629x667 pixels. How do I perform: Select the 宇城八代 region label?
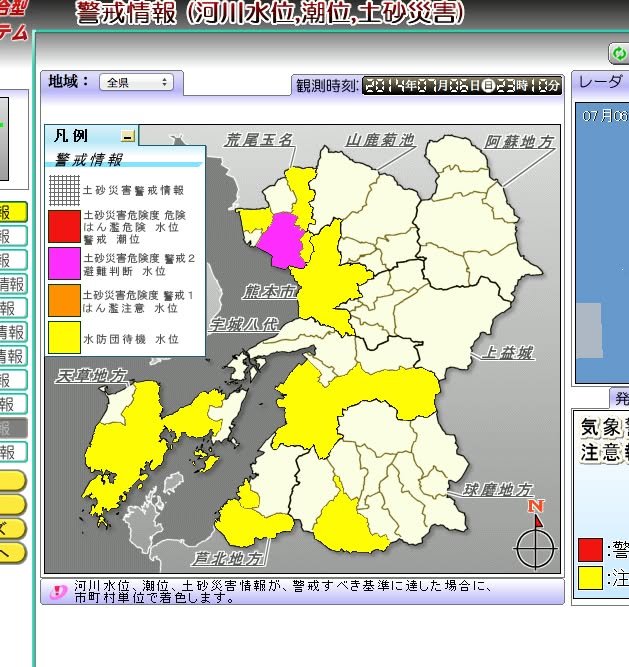tap(244, 324)
